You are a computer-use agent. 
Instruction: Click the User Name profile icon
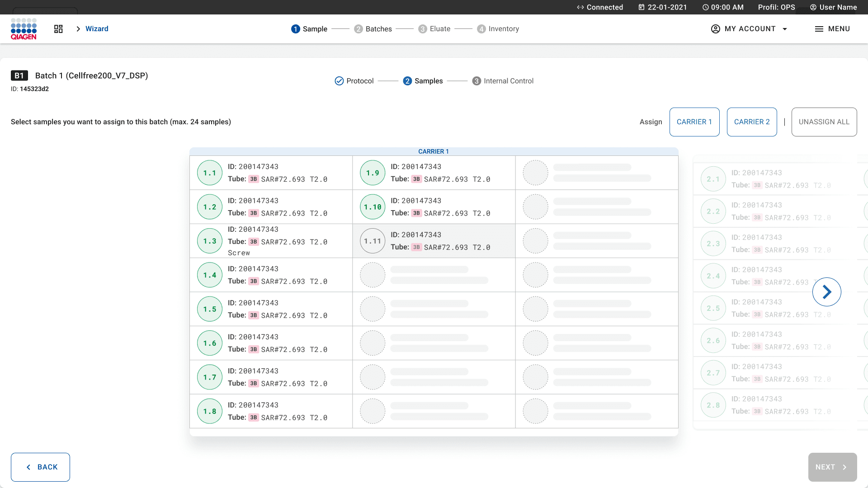click(x=813, y=7)
